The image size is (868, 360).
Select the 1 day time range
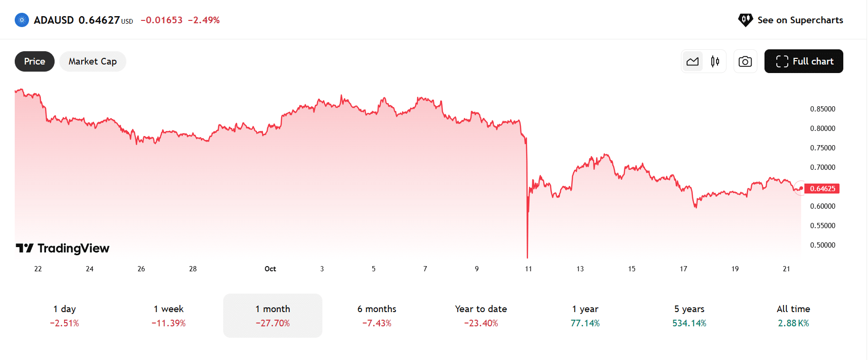65,315
